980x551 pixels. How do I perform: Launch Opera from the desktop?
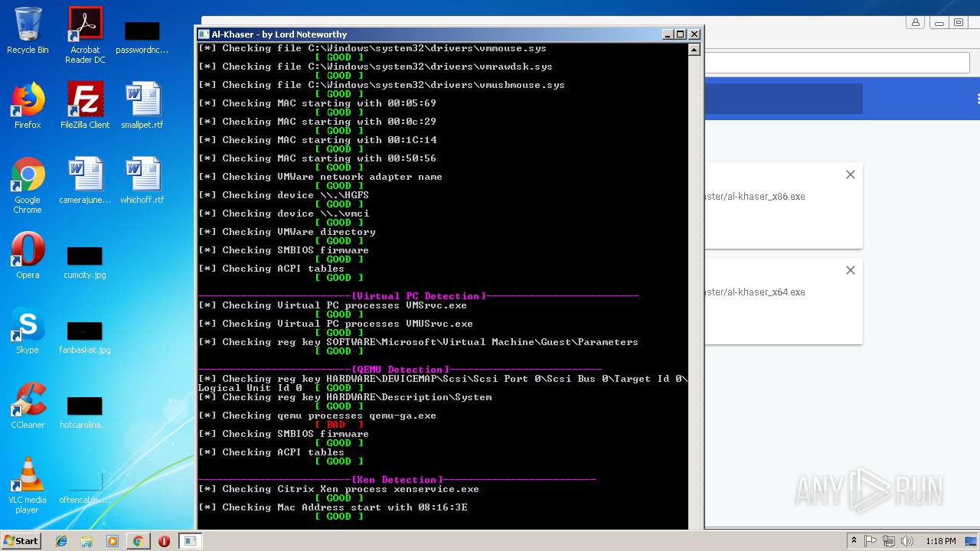[28, 256]
